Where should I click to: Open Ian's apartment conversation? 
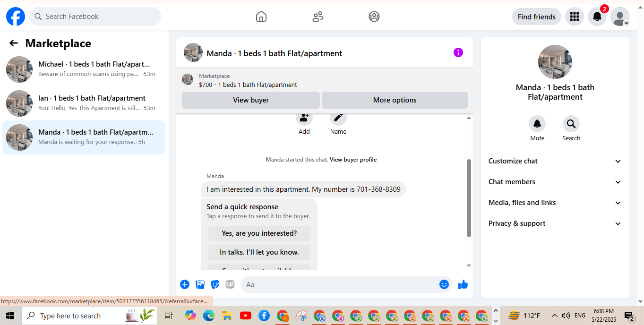coord(84,103)
